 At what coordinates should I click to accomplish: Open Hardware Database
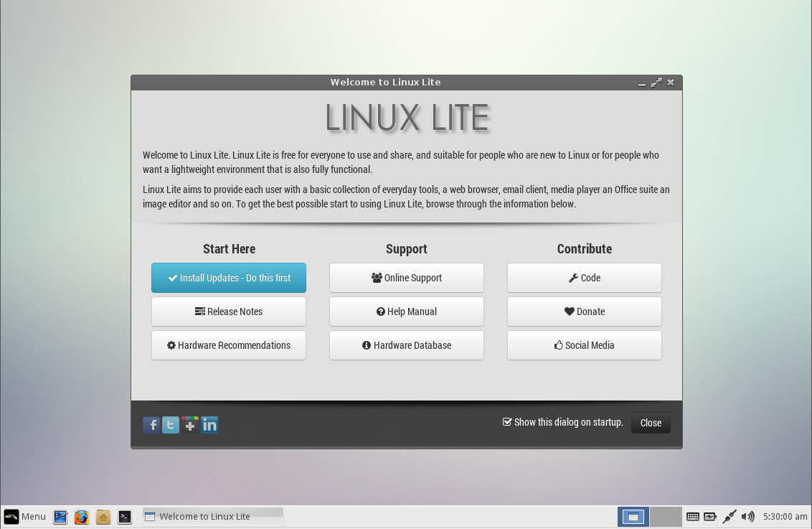[x=407, y=345]
